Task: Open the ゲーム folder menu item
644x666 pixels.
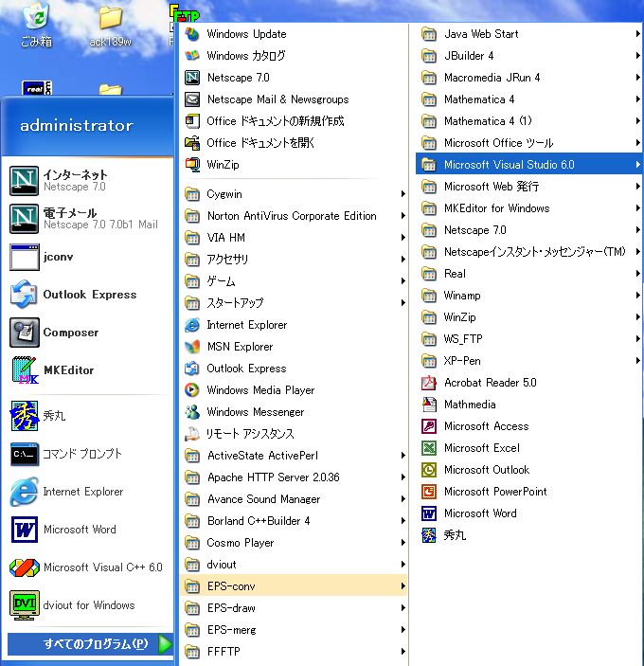Action: click(294, 281)
